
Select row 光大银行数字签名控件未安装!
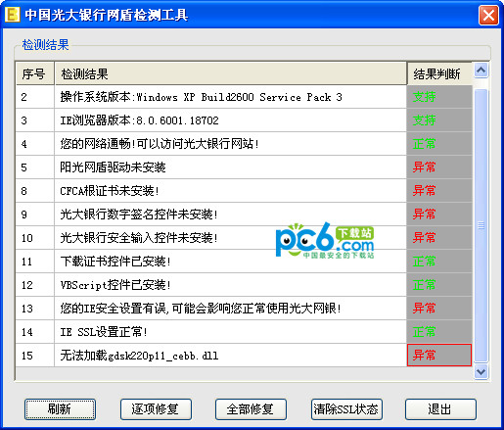244,215
